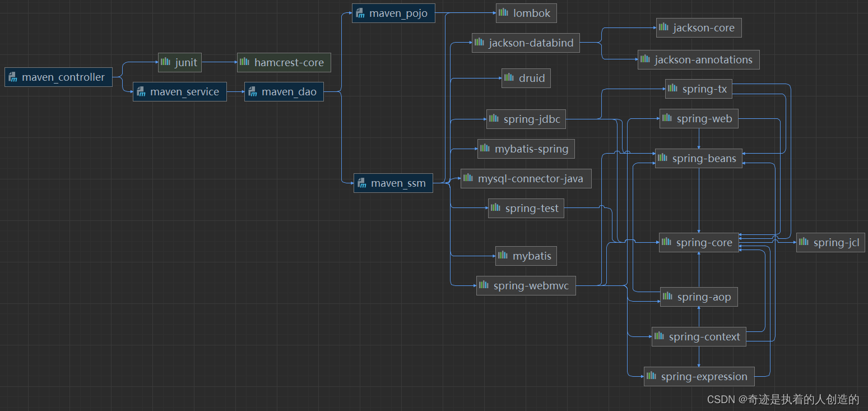Click the jackson-core library icon

tap(663, 27)
